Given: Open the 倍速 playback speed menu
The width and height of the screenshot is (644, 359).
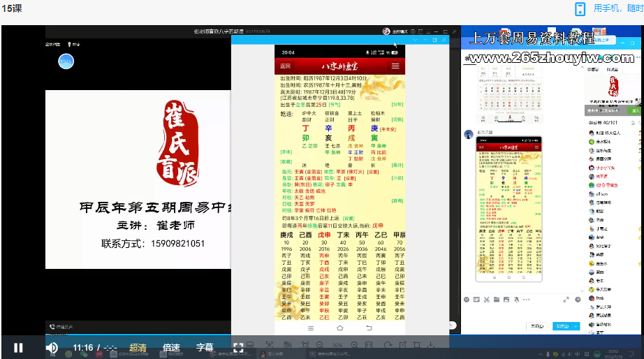Looking at the screenshot, I should pos(171,347).
